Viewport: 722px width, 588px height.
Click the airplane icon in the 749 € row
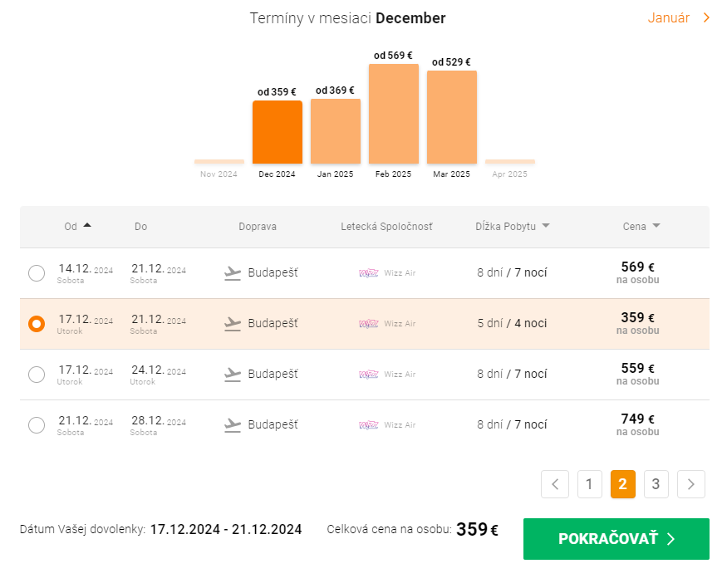[x=233, y=425]
